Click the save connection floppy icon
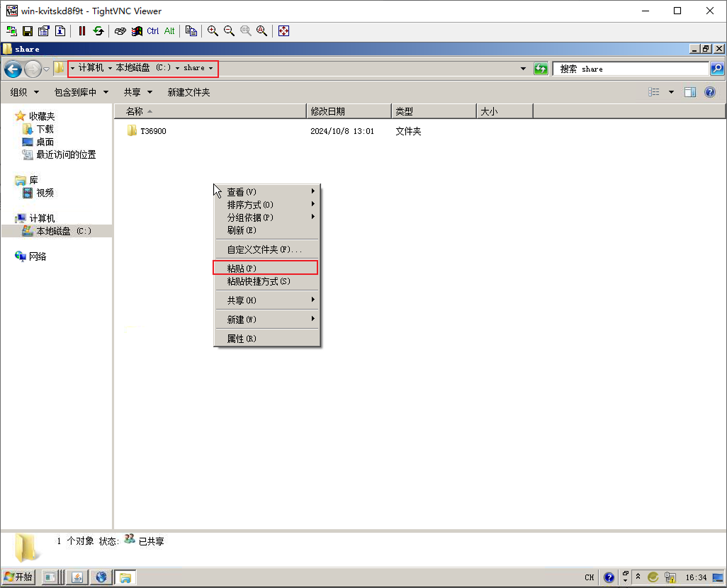727x588 pixels. coord(28,31)
